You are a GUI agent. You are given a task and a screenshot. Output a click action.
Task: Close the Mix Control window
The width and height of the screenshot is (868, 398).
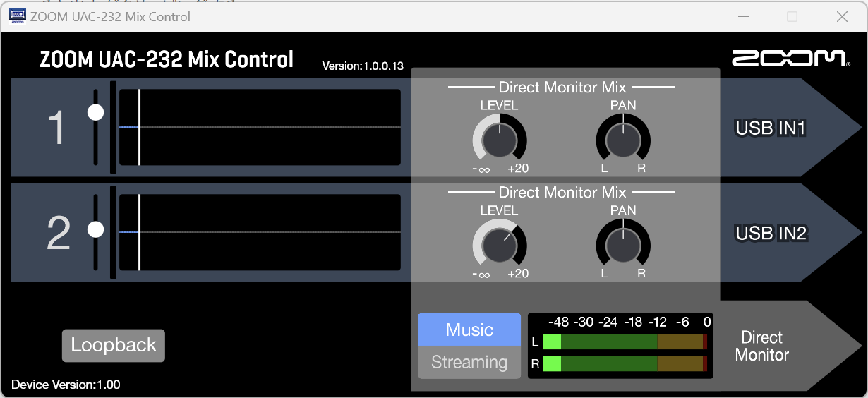tap(842, 16)
